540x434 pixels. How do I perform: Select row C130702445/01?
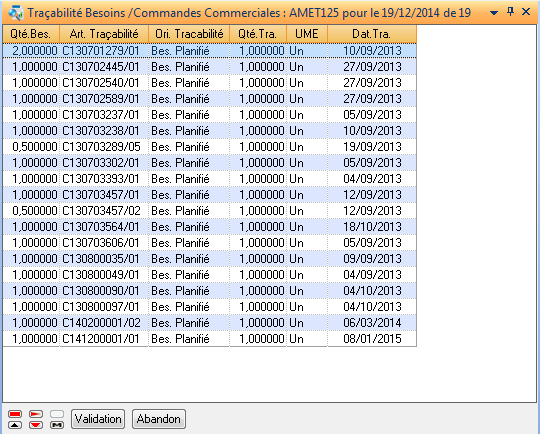point(209,66)
